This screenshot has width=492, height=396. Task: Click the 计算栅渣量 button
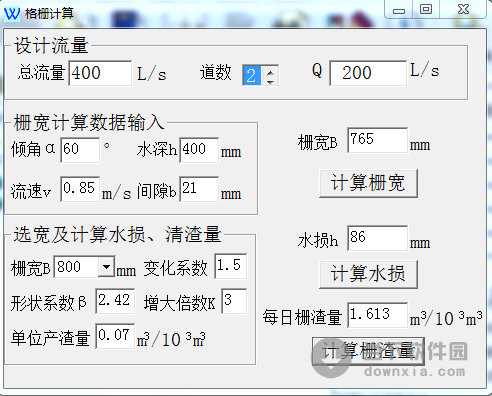pos(368,351)
